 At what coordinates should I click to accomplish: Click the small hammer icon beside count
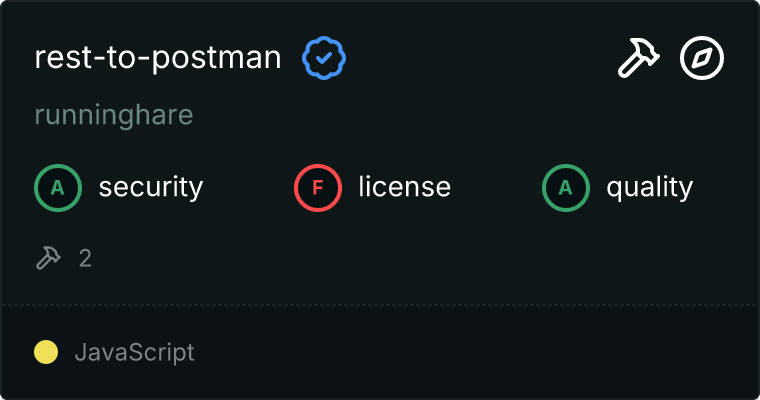click(48, 259)
